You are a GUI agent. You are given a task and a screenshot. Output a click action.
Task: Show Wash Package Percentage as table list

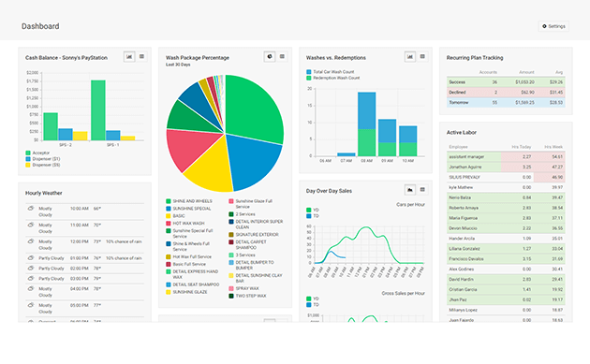click(x=282, y=57)
